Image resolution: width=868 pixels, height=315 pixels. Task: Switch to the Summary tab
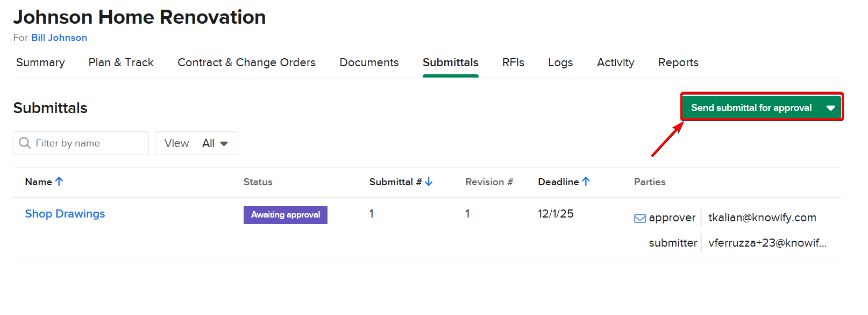(x=40, y=62)
